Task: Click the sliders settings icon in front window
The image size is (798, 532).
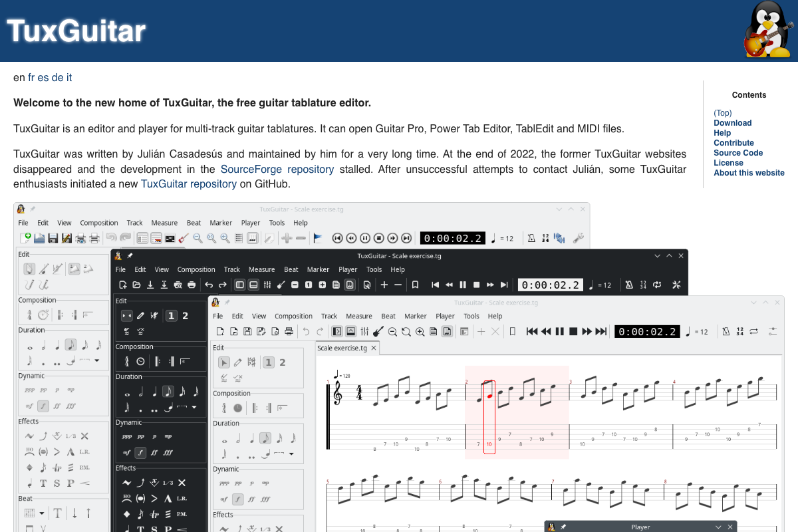Action: [773, 331]
